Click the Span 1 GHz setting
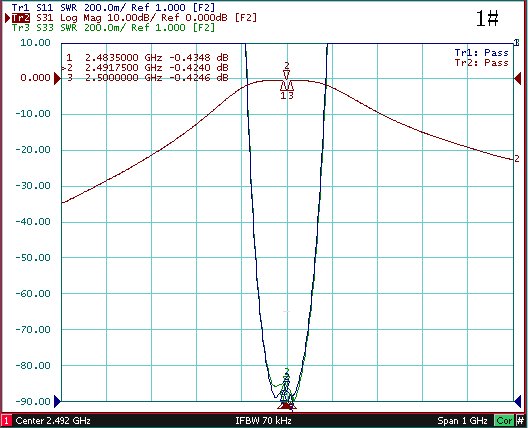529x428 pixels. coord(462,421)
